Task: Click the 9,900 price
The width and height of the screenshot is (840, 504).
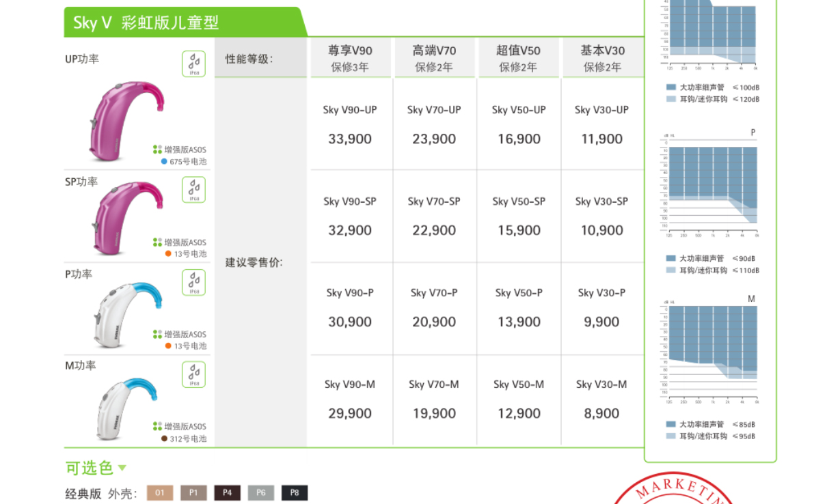Action: [602, 322]
